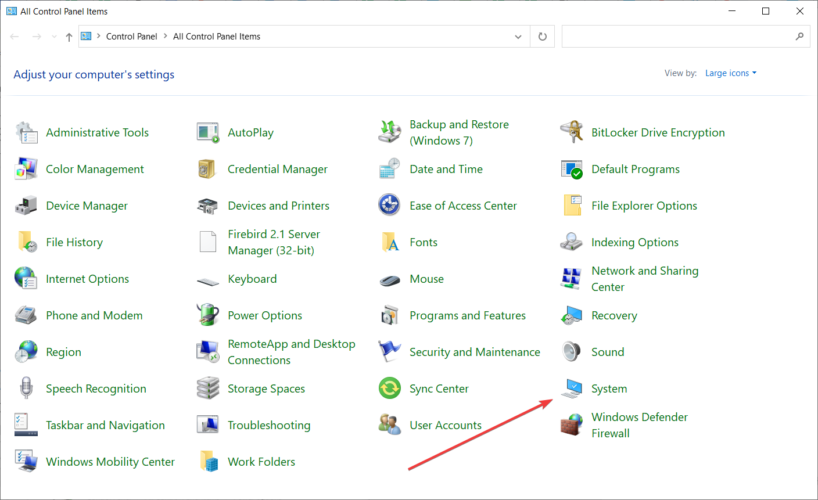The image size is (818, 500).
Task: Select Control Panel in the breadcrumb path
Action: [131, 37]
